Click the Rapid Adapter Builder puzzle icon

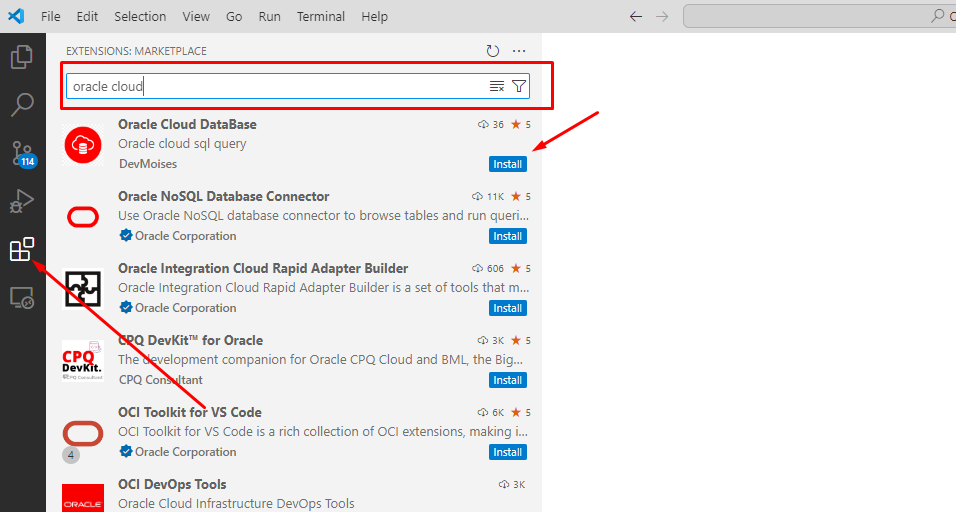tap(83, 289)
